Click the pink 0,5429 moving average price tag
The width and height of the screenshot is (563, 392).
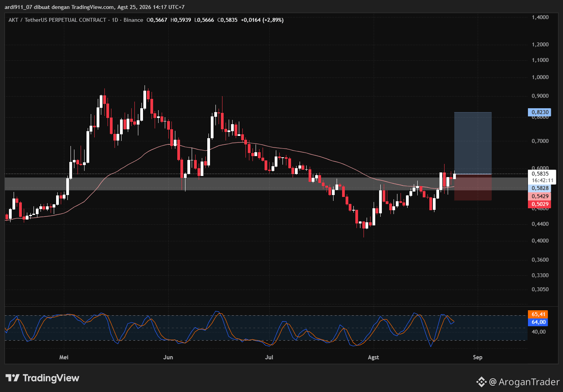point(540,197)
